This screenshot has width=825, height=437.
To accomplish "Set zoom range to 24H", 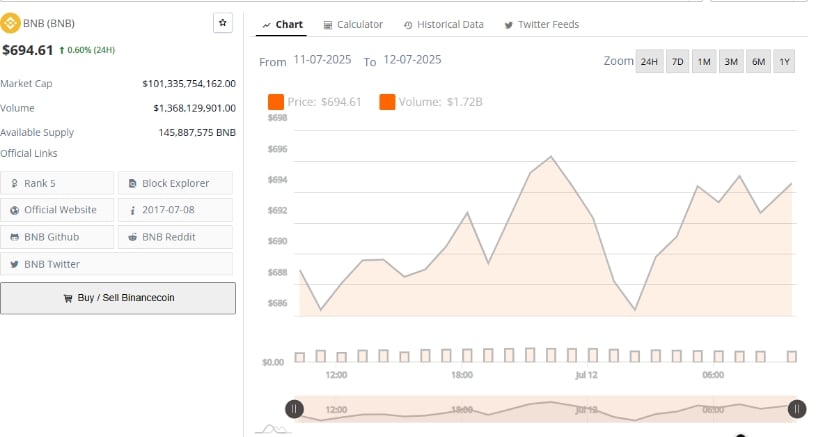I will pyautogui.click(x=649, y=62).
